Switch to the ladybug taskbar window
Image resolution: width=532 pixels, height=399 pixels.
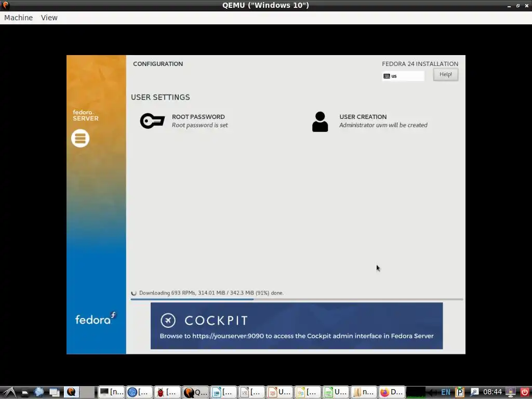[x=168, y=392]
